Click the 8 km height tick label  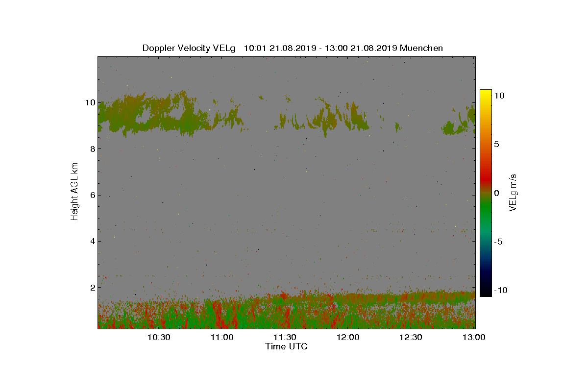(x=92, y=149)
